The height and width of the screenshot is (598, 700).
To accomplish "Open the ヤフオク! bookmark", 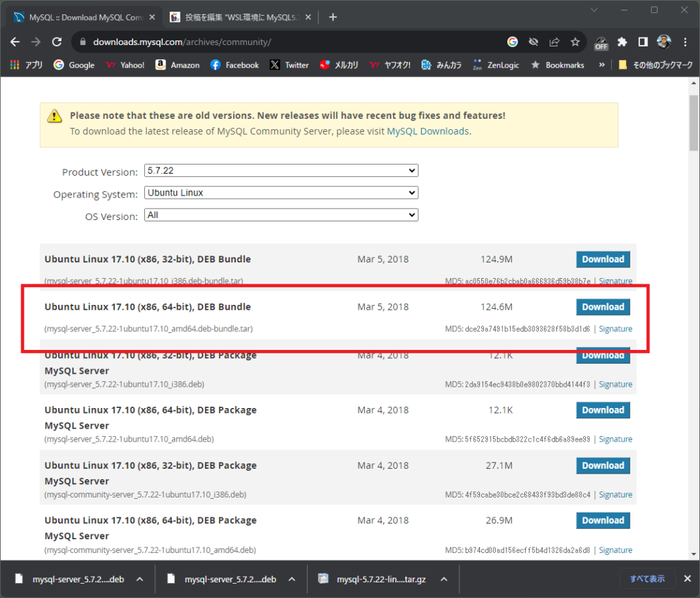I will point(390,65).
